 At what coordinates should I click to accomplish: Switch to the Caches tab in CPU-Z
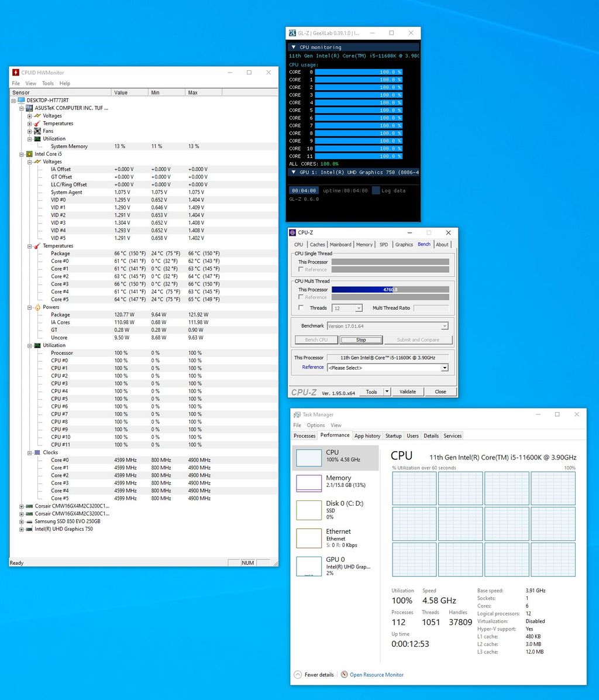pyautogui.click(x=318, y=245)
